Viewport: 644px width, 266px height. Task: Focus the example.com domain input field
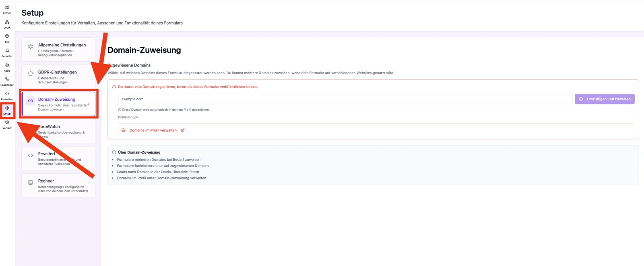click(x=345, y=99)
